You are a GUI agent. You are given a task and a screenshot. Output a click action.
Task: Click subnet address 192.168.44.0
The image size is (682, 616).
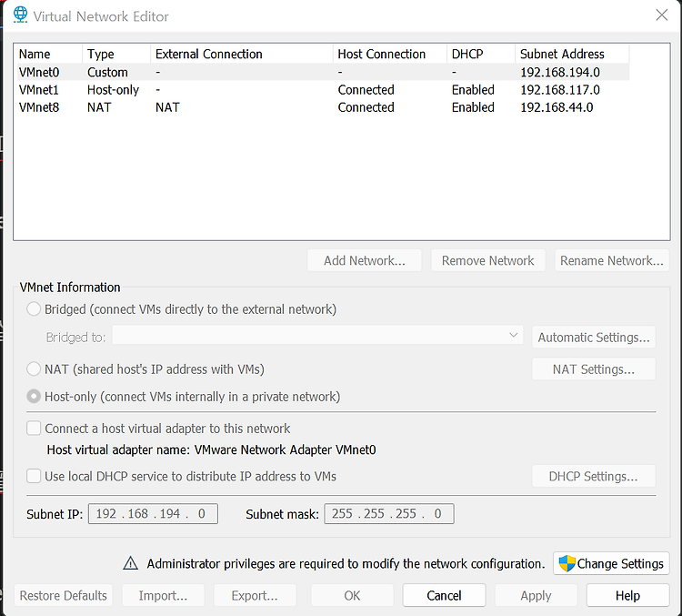click(x=557, y=107)
